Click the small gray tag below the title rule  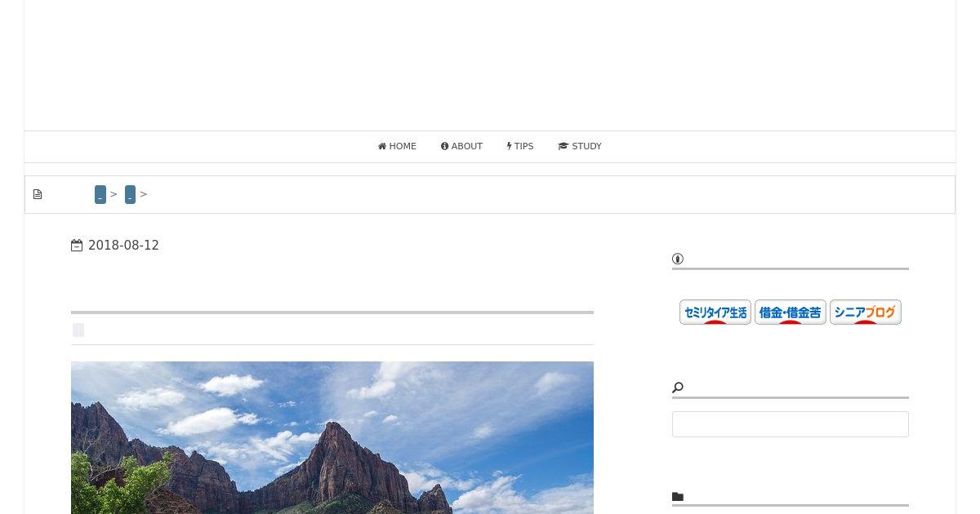tap(78, 330)
